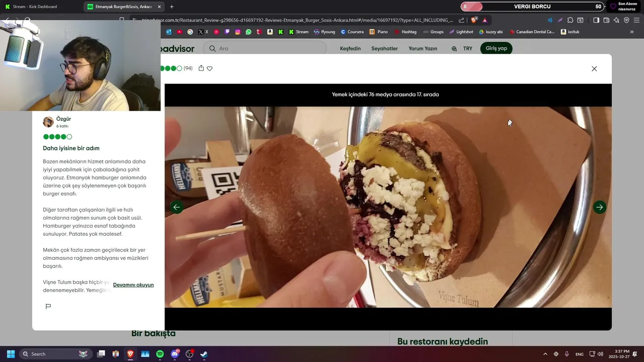Click the Brave Rewards triangle icon

485,20
